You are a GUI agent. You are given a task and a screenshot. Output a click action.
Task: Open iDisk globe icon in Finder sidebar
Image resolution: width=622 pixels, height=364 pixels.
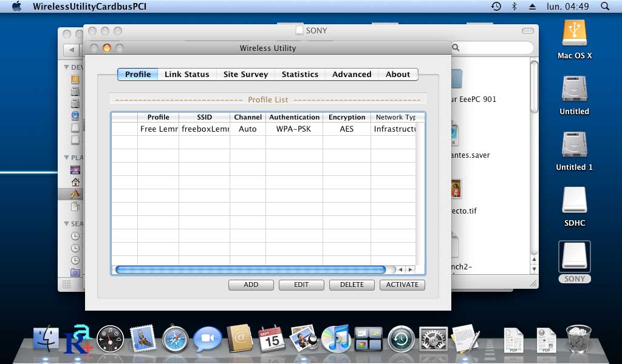pos(75,116)
